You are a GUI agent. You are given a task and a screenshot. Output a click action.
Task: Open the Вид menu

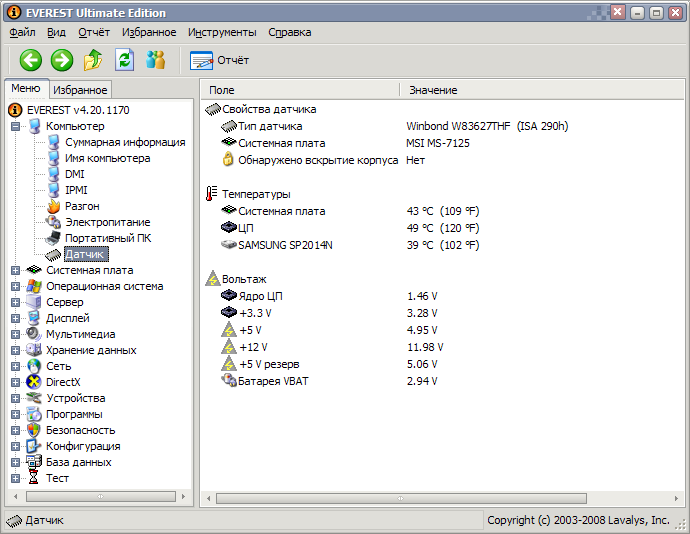click(56, 32)
